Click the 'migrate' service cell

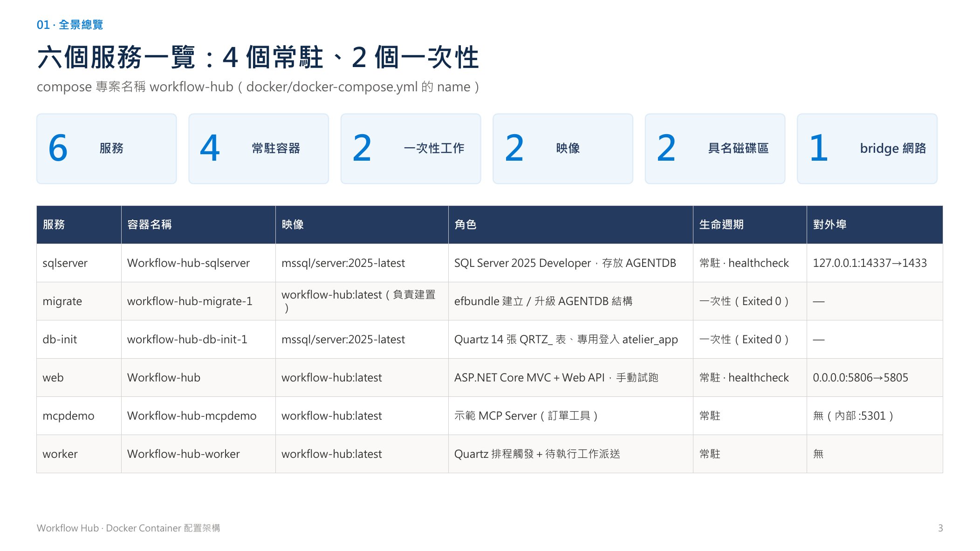pyautogui.click(x=79, y=301)
